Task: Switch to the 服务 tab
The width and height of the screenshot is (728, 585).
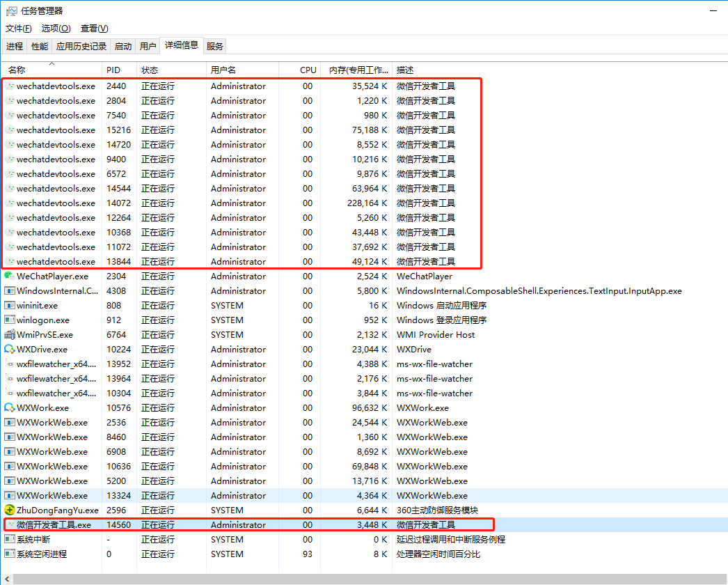Action: (214, 47)
